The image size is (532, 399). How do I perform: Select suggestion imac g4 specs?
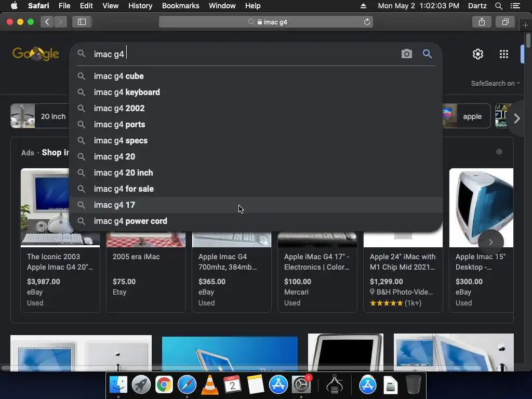tap(256, 140)
